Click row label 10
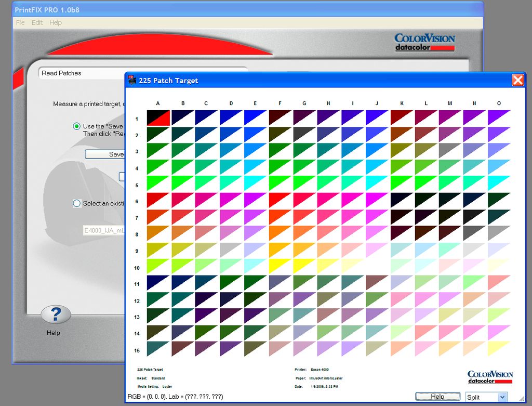The image size is (532, 406). click(x=137, y=268)
